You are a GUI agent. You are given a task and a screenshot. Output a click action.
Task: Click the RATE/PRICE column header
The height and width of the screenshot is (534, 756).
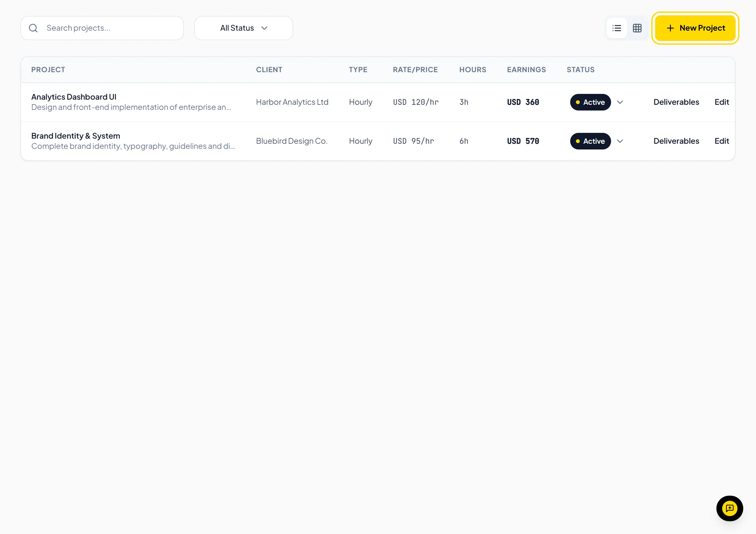click(x=415, y=70)
